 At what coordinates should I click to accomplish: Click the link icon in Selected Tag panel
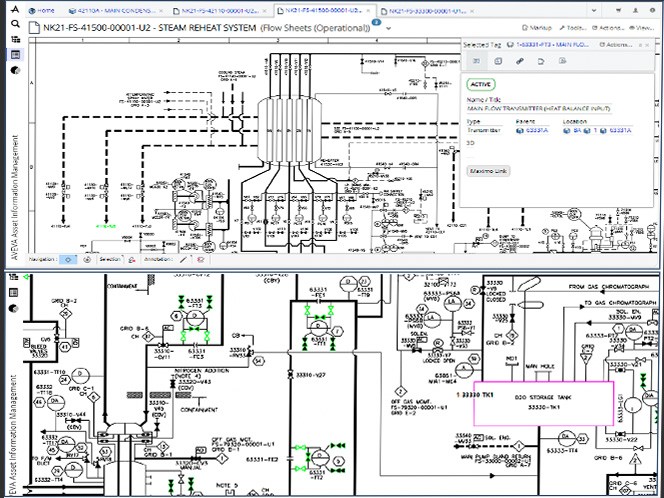(x=521, y=62)
